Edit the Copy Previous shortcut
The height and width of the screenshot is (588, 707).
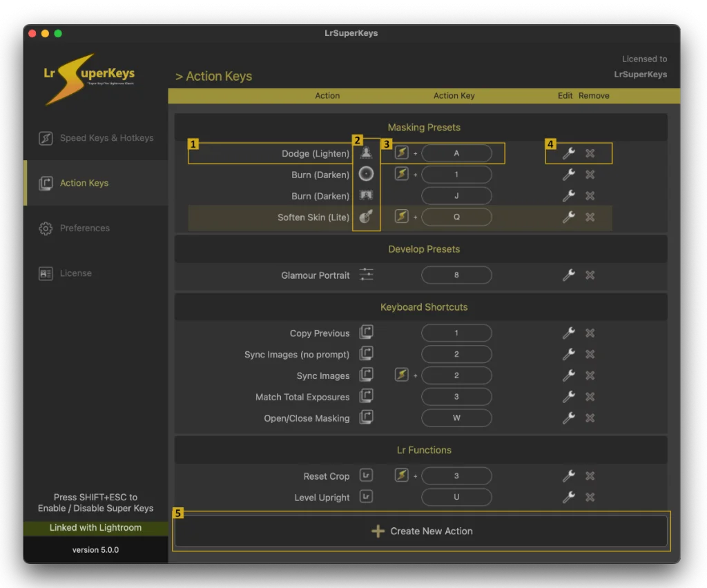[x=569, y=333]
